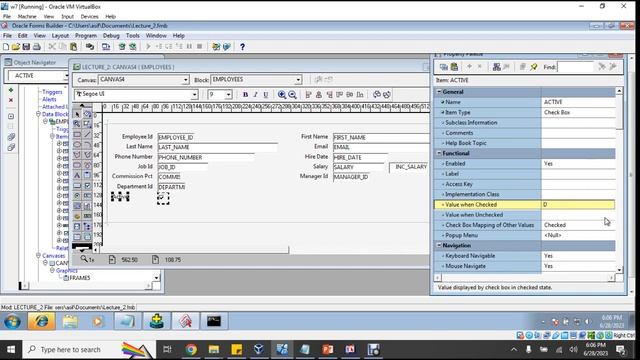Open the font name dropdown showing Segoe UI

click(x=194, y=95)
